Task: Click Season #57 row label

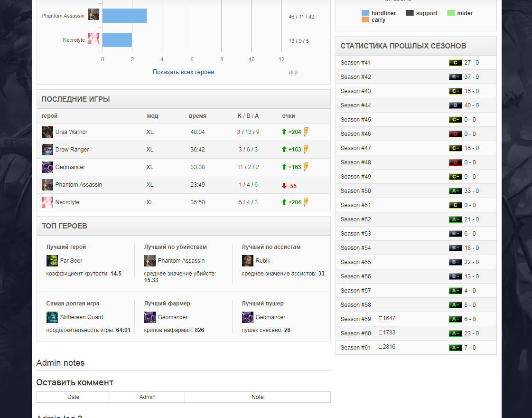Action: 355,291
